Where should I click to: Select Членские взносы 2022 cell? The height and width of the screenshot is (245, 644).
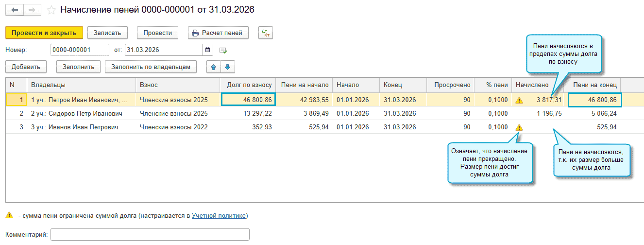point(173,127)
